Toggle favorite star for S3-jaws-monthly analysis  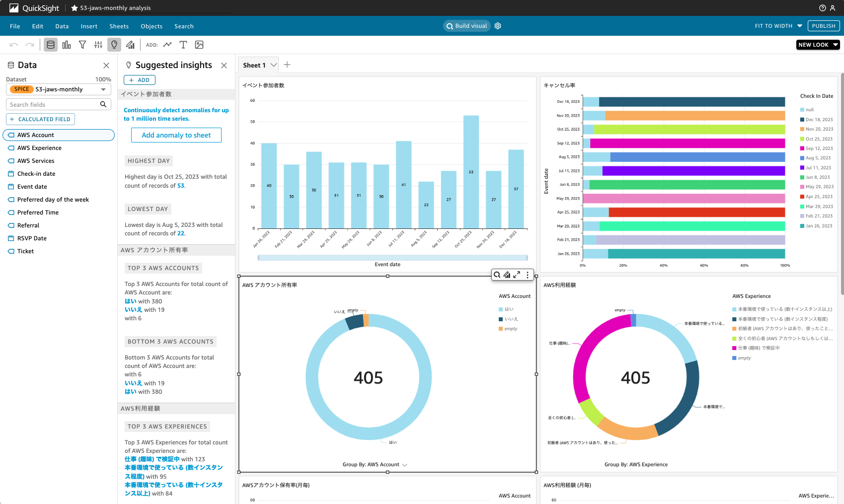75,8
